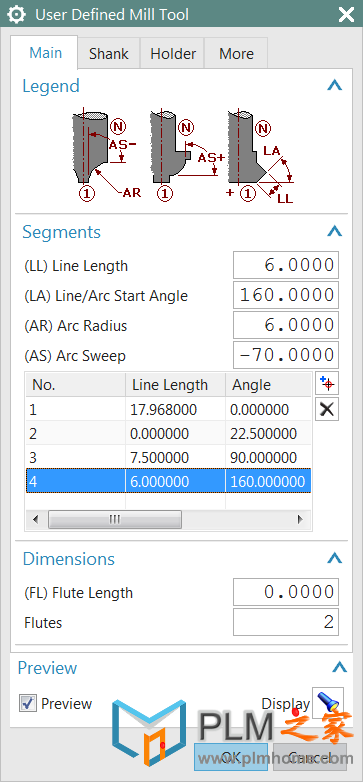Screen dimensions: 363x782
Task: Click the horizontal scrollbar thumb in segments table
Action: 115,520
